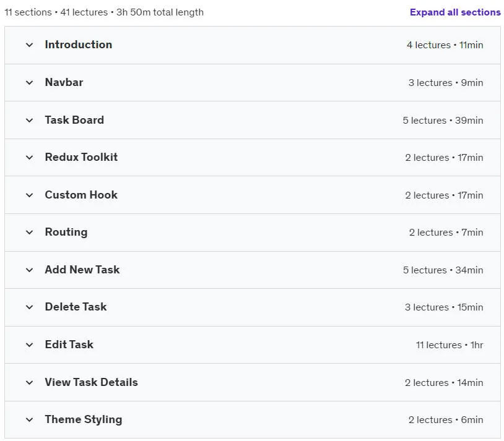Click the Routing section title
Screen dimensions: 504x441
[x=66, y=232]
